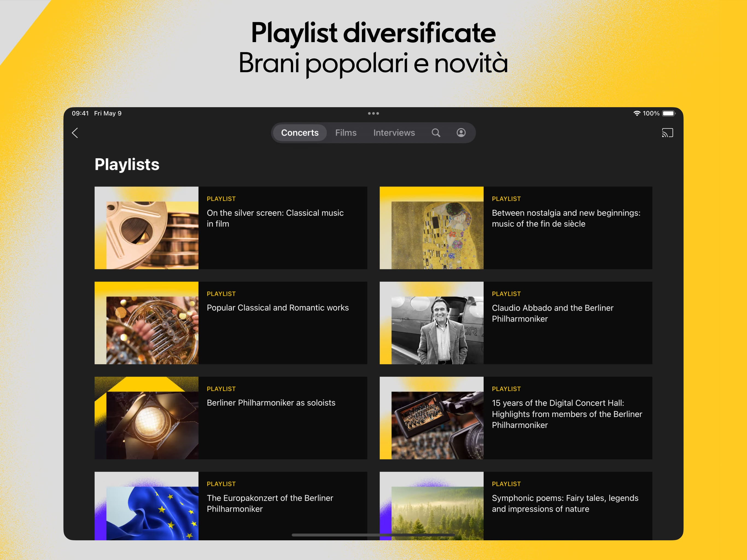The width and height of the screenshot is (747, 560).
Task: Open 'Popular Classical and Romantic works' title
Action: click(x=278, y=308)
